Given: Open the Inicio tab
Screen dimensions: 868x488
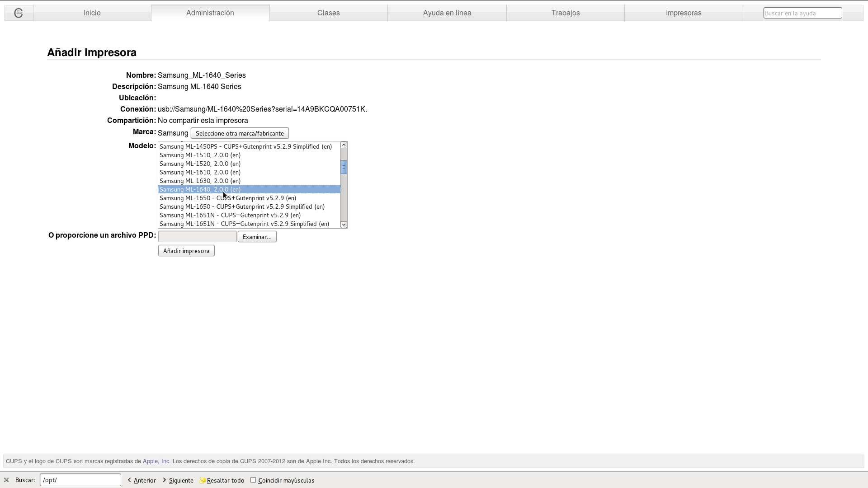Looking at the screenshot, I should [92, 13].
